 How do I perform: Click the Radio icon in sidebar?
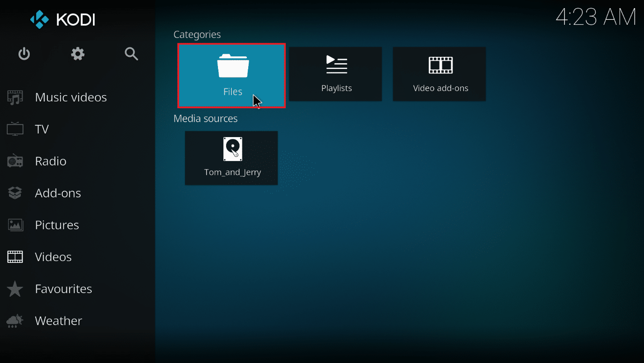[15, 161]
